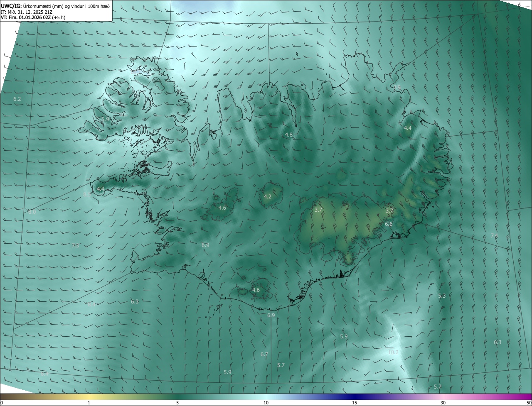Select the VT valid time line
The width and height of the screenshot is (532, 406).
coord(33,17)
